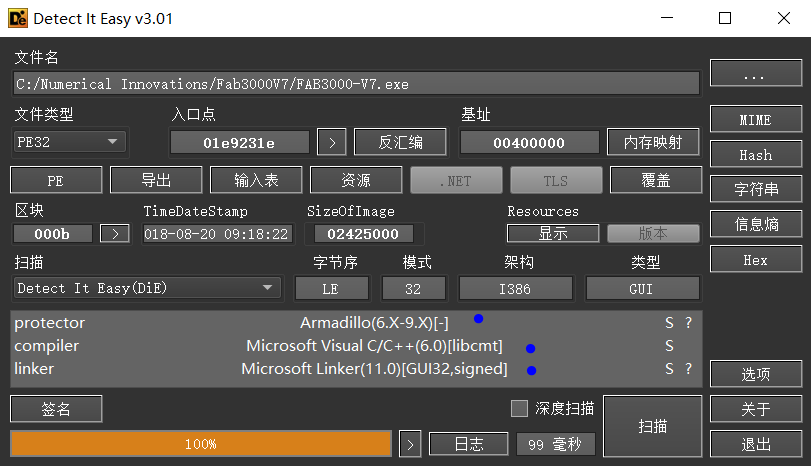Select the Microsoft Visual C/C++ compiler result
This screenshot has width=811, height=466.
[356, 345]
